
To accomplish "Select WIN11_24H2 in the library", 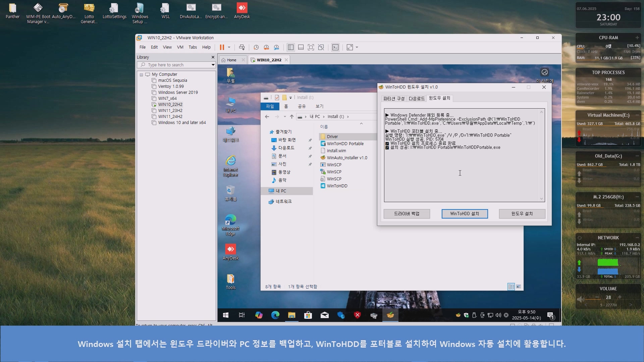I will [x=170, y=117].
